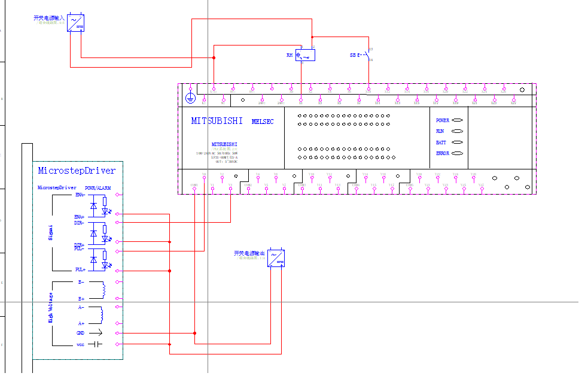Image resolution: width=588 pixels, height=385 pixels.
Task: Select the DIR optocoupler diode symbol
Action: pyautogui.click(x=93, y=234)
